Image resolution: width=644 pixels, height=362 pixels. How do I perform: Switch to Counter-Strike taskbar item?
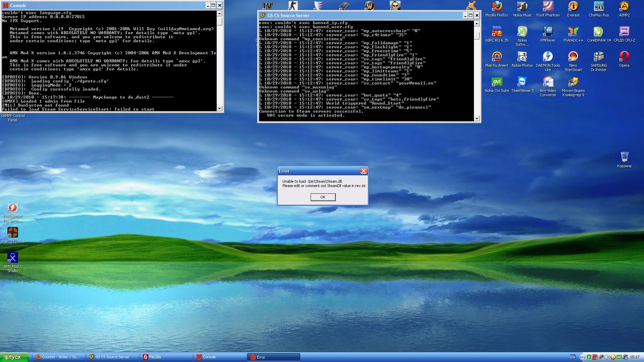pos(59,357)
